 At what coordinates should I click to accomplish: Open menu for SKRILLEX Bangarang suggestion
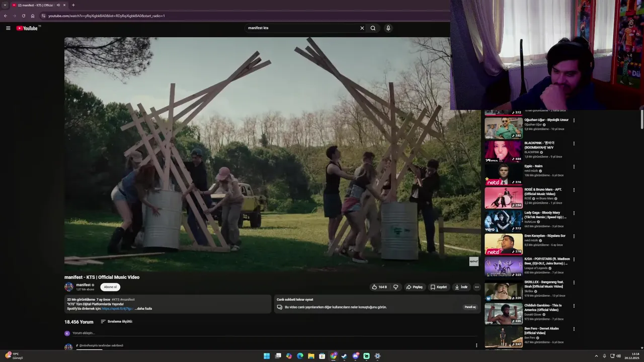click(x=574, y=283)
